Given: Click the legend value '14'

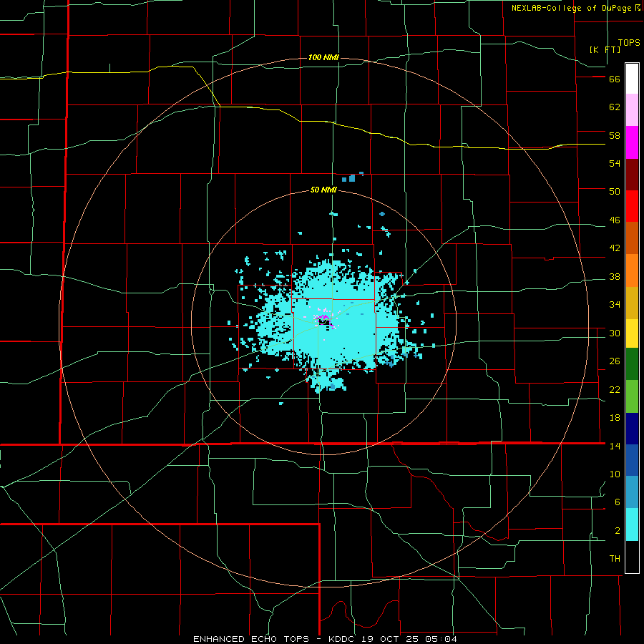Looking at the screenshot, I should pyautogui.click(x=615, y=446).
